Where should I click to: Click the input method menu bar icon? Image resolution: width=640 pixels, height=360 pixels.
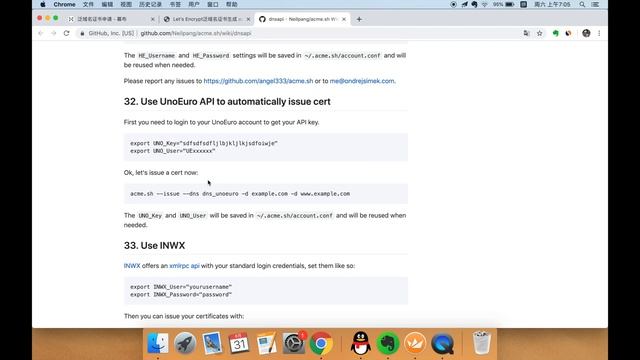524,4
